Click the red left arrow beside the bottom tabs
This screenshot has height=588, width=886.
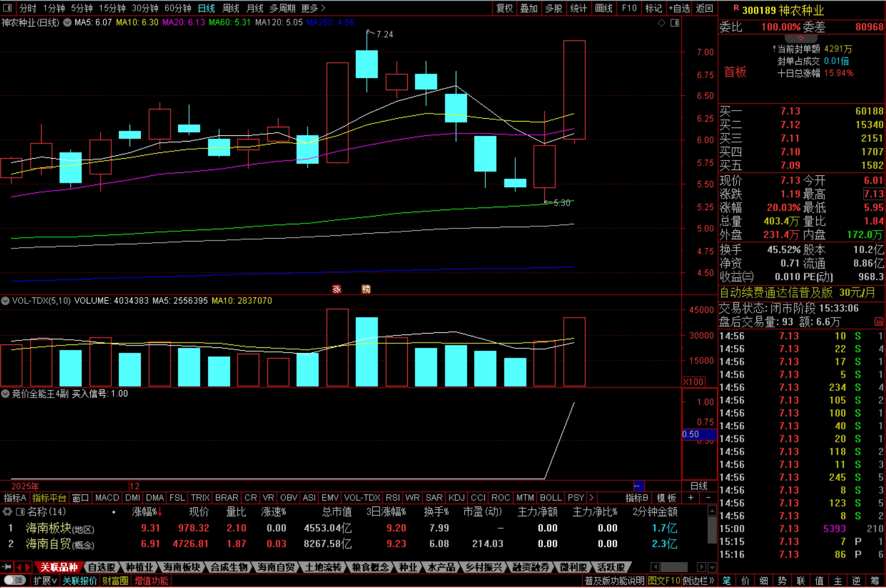[x=18, y=567]
